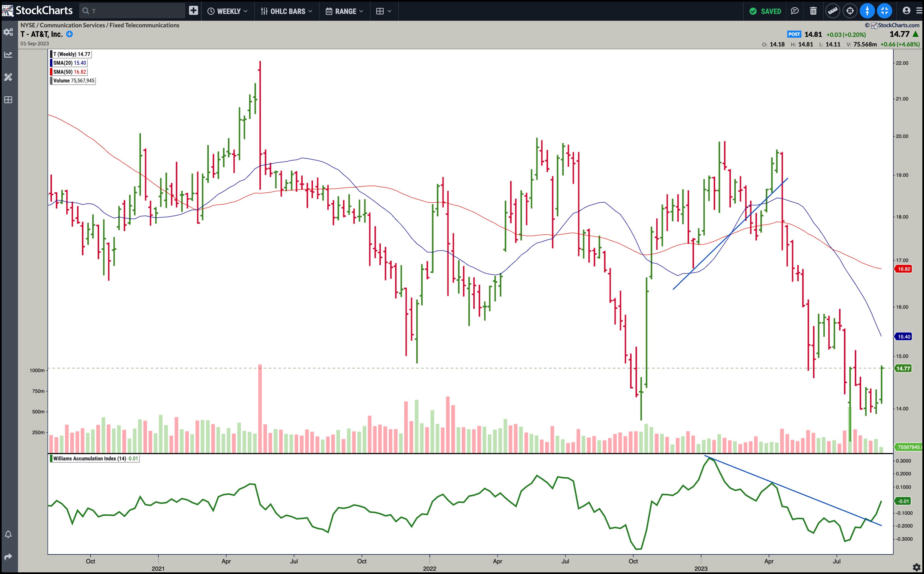Toggle the ruler measure tool
924x574 pixels.
(x=833, y=11)
